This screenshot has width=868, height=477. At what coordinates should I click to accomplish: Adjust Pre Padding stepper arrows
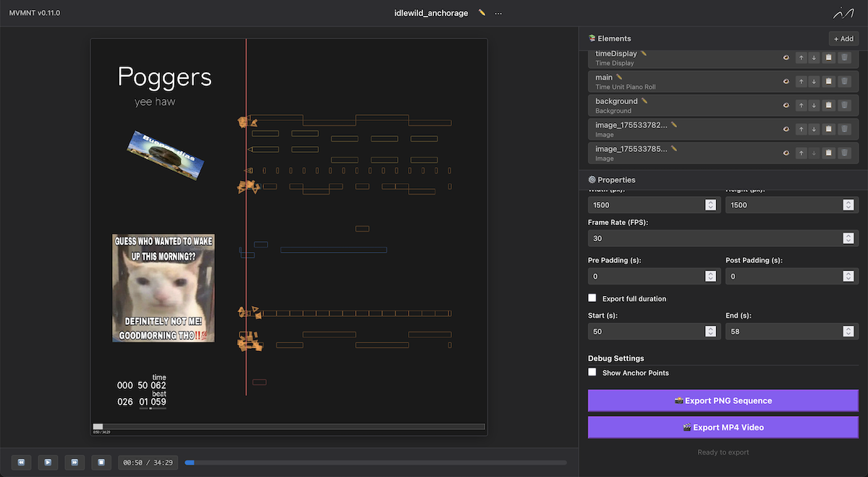coord(710,277)
